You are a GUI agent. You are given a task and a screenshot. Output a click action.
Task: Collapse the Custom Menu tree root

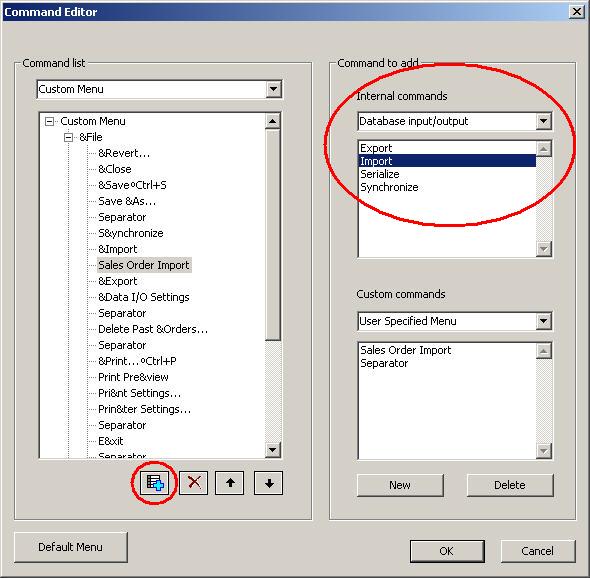(x=49, y=121)
